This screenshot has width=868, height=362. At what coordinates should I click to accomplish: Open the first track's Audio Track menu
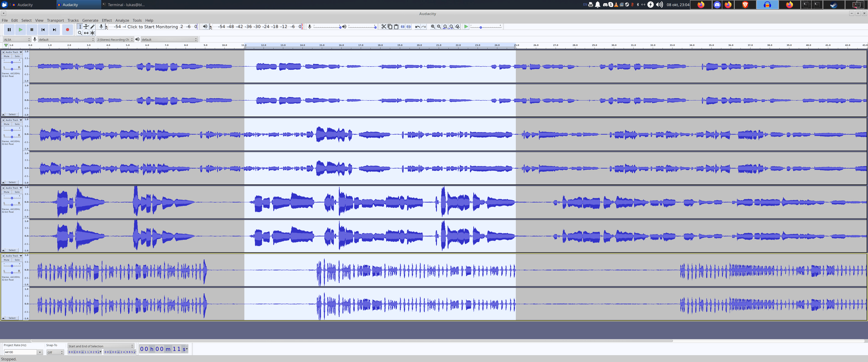tap(14, 52)
